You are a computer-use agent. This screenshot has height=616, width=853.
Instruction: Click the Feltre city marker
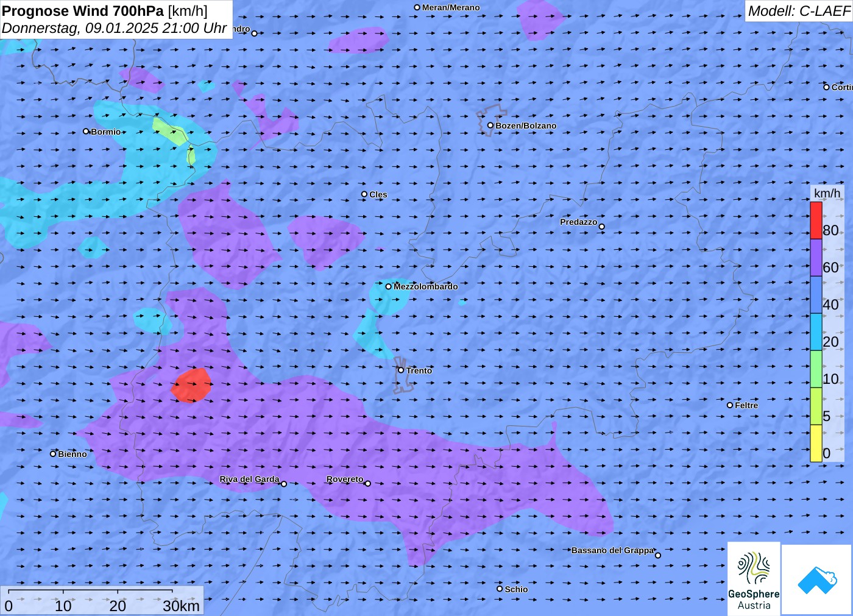coord(730,405)
